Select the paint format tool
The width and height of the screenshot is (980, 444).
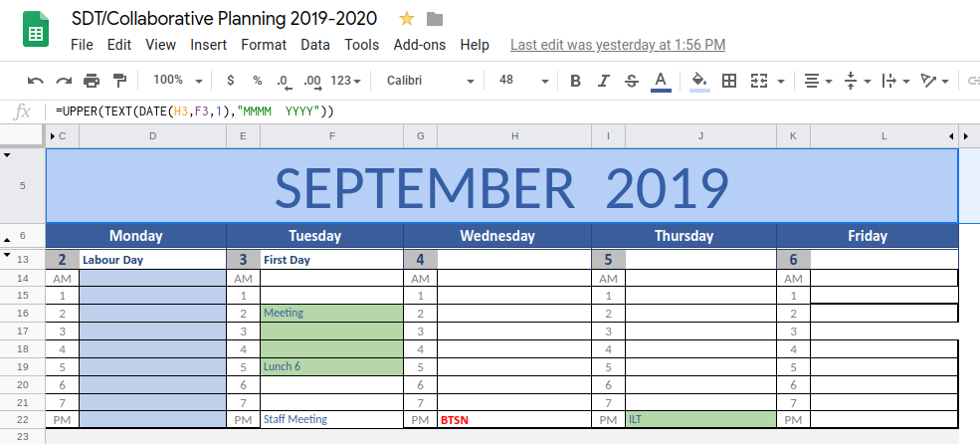(119, 81)
